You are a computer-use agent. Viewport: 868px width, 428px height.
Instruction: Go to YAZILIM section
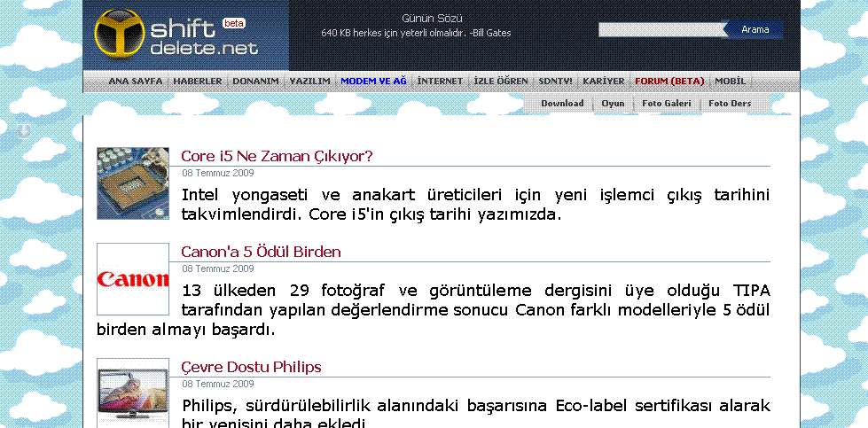pyautogui.click(x=310, y=82)
